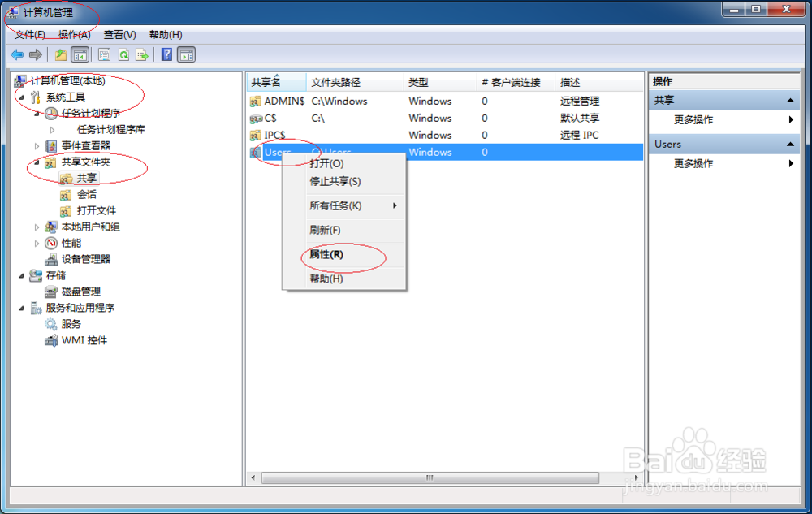Open 更多操作 under 共享 section
812x514 pixels.
click(724, 119)
